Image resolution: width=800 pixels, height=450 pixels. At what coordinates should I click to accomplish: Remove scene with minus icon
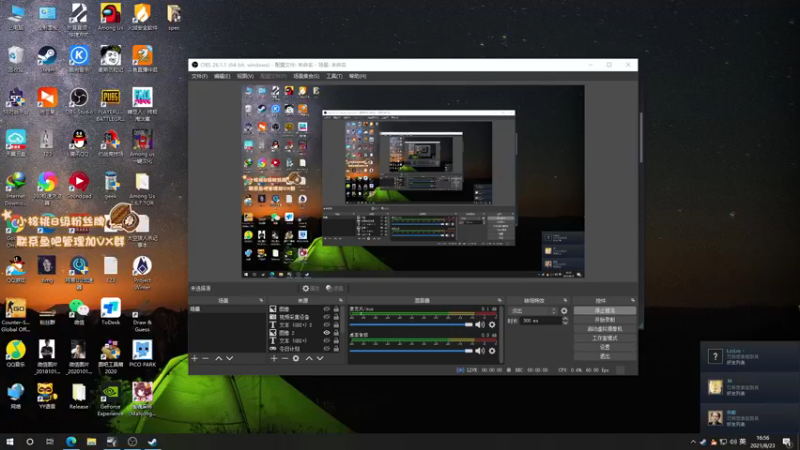coord(206,358)
